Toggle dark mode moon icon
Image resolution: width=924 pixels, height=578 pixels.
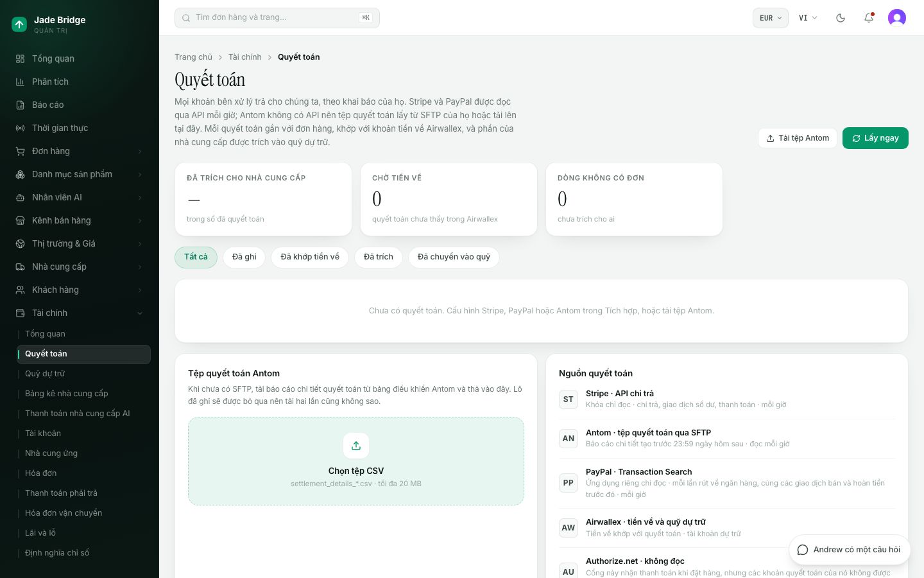(x=841, y=18)
